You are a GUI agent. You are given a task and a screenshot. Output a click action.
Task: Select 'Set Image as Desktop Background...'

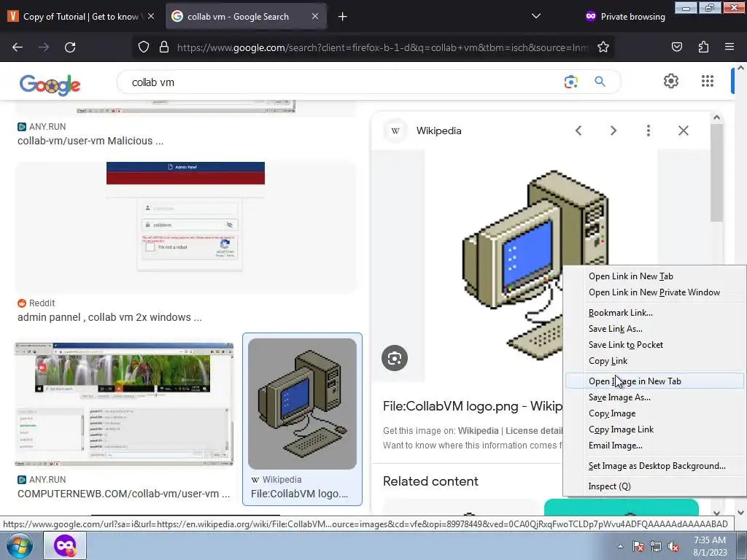[x=657, y=466]
